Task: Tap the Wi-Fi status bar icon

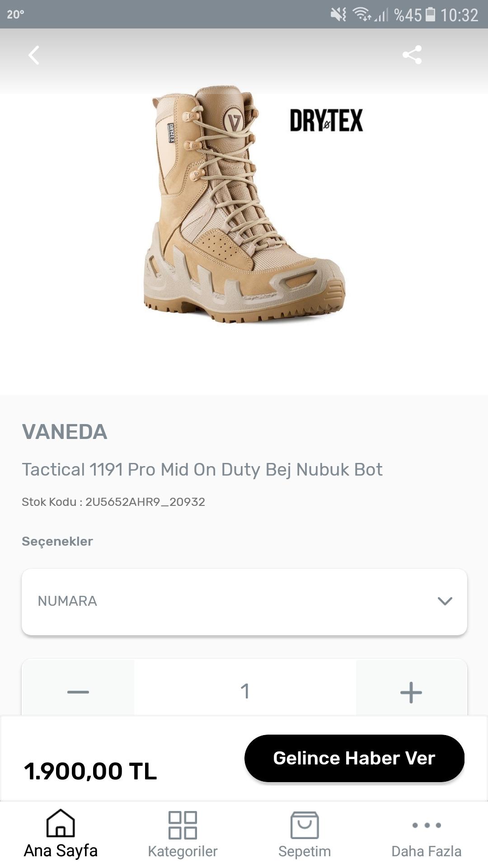Action: click(x=361, y=14)
